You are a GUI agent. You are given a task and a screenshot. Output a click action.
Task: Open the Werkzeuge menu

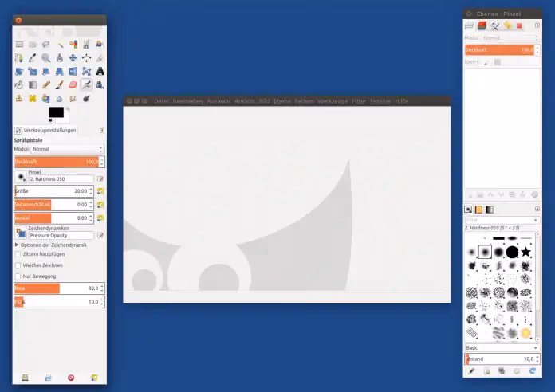pos(333,101)
